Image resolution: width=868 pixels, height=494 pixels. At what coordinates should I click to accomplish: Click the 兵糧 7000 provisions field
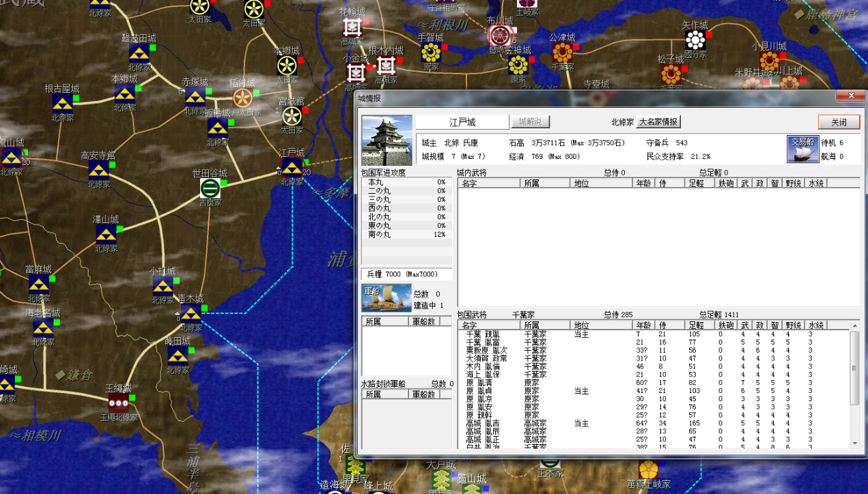(x=406, y=274)
